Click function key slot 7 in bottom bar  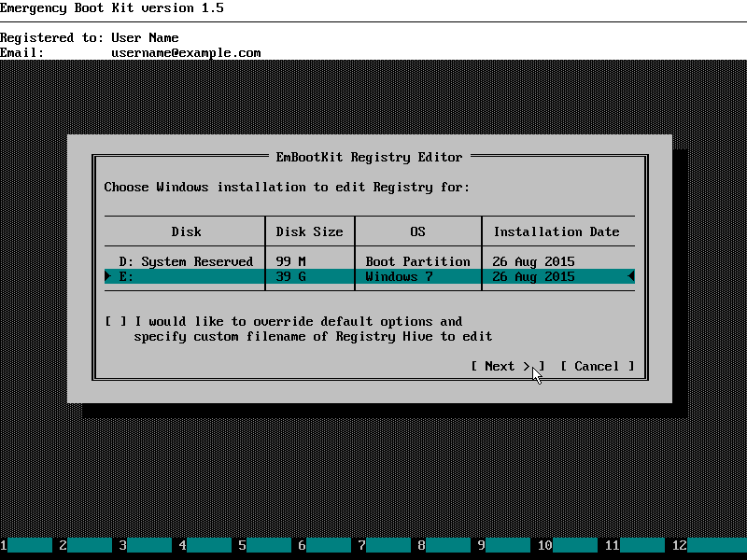385,545
